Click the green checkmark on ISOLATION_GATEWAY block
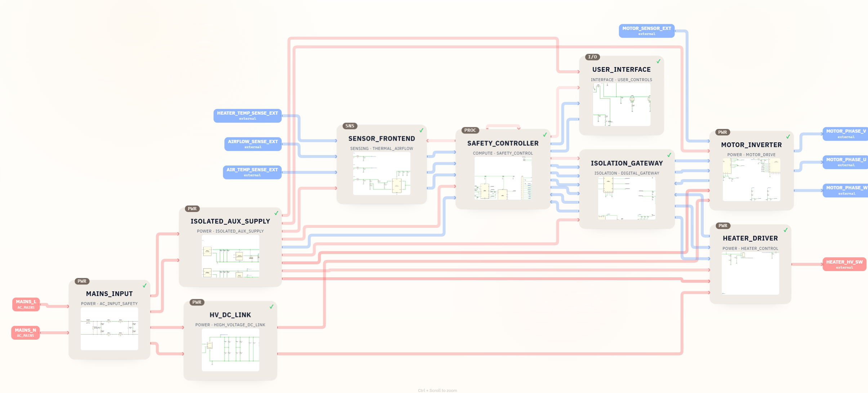Viewport: 868px width, 393px height. (x=669, y=155)
